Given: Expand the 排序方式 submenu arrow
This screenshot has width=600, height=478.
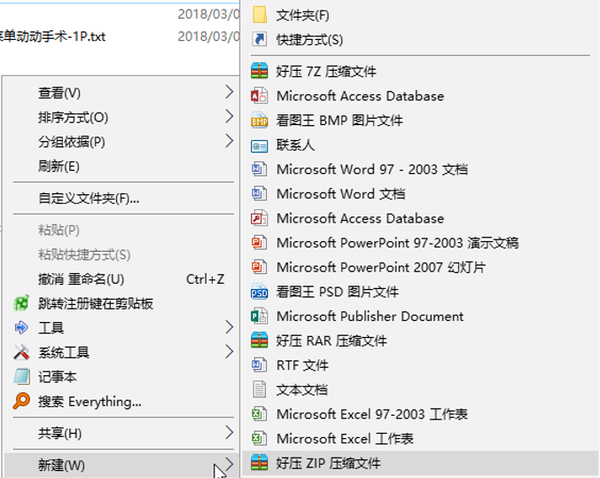Looking at the screenshot, I should 229,117.
